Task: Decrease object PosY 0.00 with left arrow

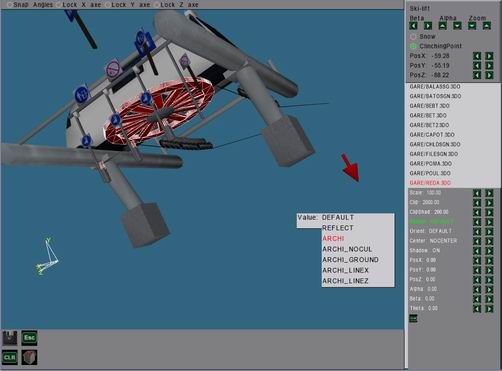Action: 477,270
